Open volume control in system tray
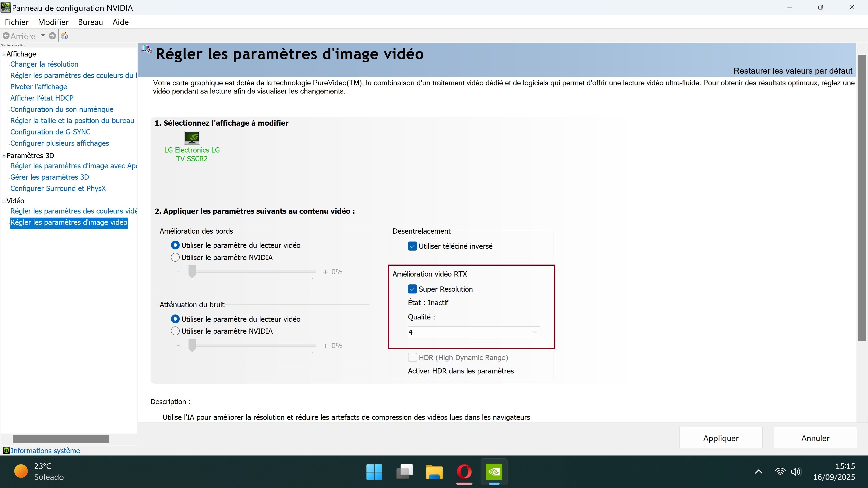Screen dimensions: 868x488 (x=796, y=472)
